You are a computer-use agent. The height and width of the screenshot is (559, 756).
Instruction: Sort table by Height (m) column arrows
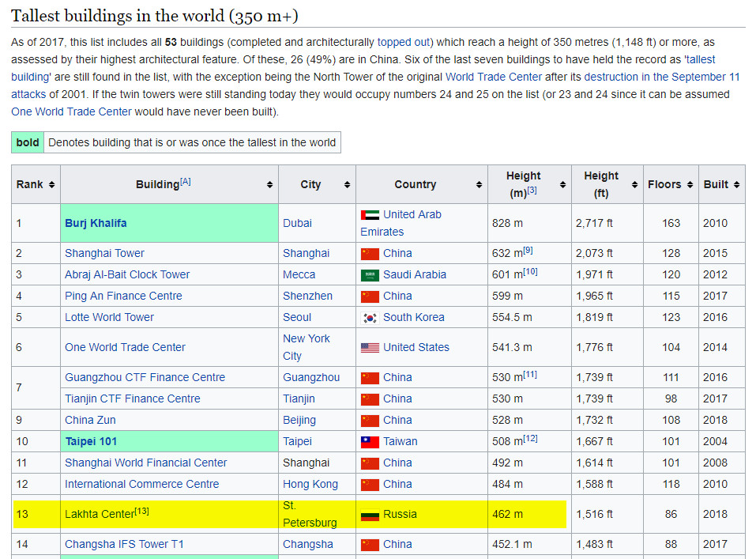click(x=562, y=184)
